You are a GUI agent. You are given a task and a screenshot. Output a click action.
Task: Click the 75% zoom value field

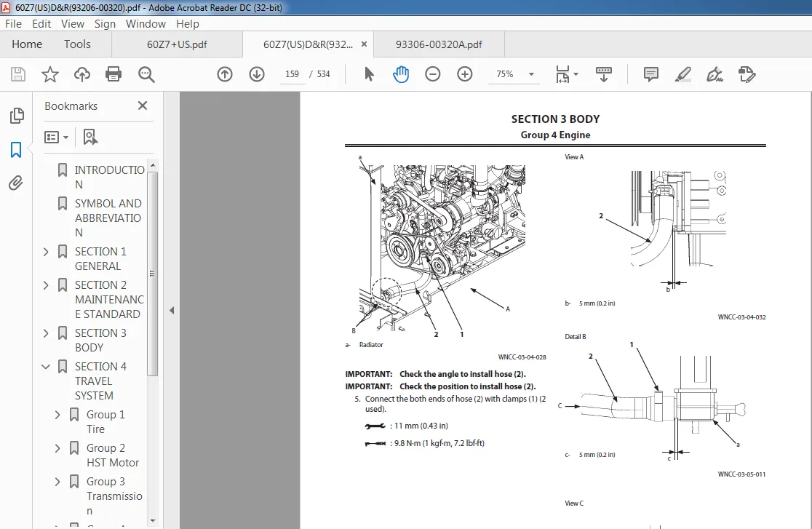coord(505,74)
